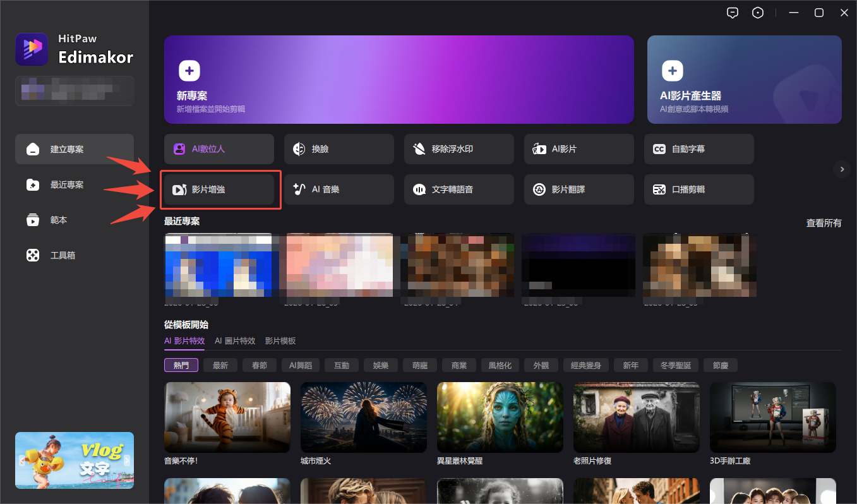Select the 文字轉語音 text-to-speech tool
The width and height of the screenshot is (857, 504).
(x=458, y=189)
